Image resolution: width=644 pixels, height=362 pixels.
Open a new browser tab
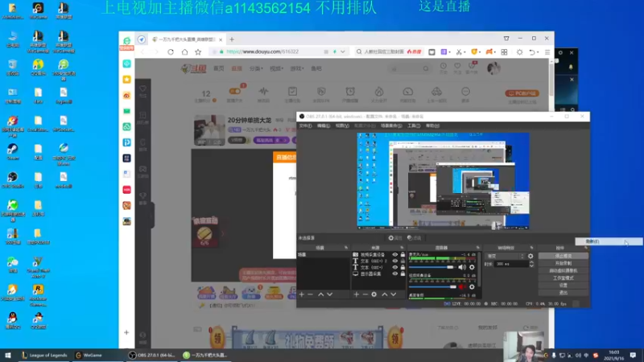tap(232, 39)
